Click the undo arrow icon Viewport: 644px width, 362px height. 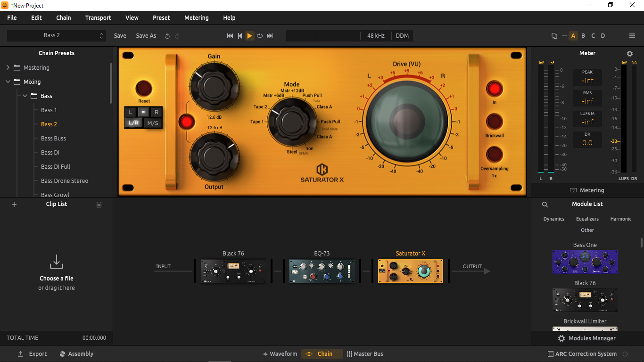[x=167, y=36]
